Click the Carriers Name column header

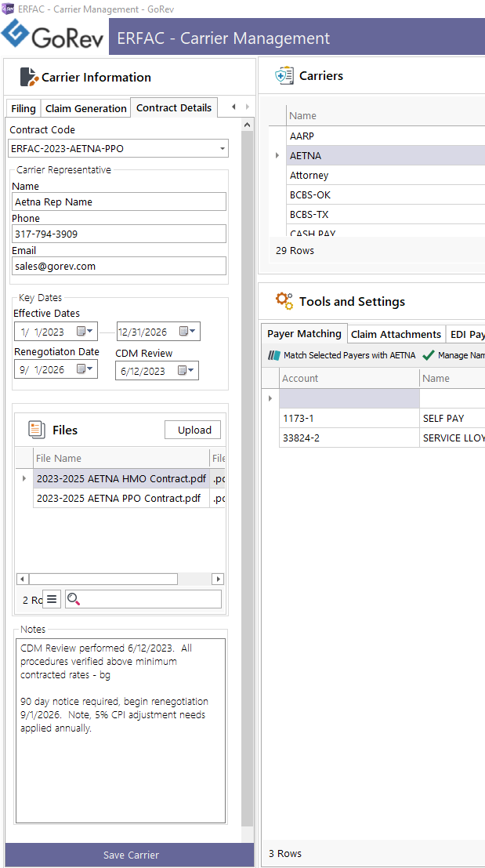(385, 116)
